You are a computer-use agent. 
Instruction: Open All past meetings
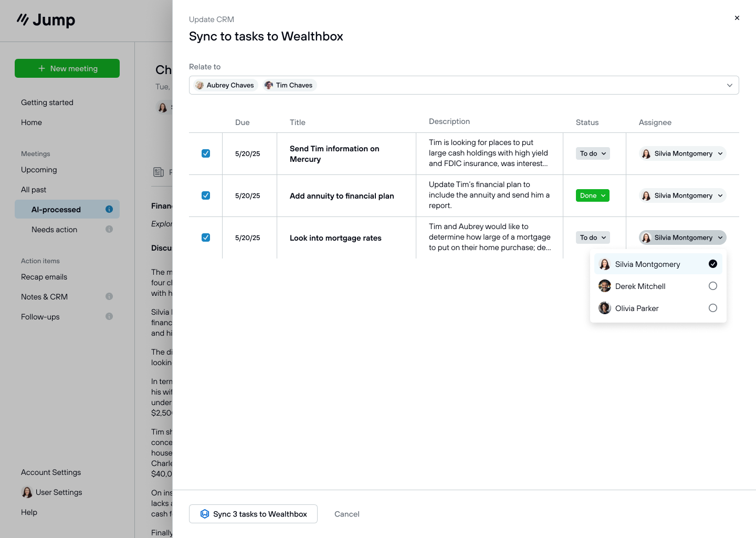[x=34, y=190]
